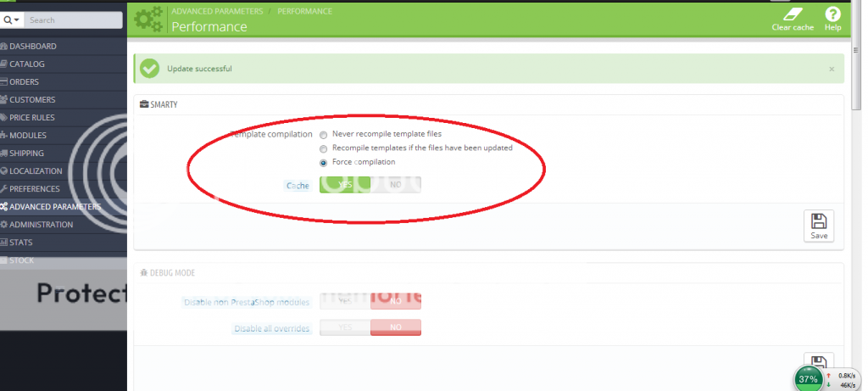This screenshot has height=391, width=868.
Task: Click the 37% network monitor widget
Action: tap(808, 378)
